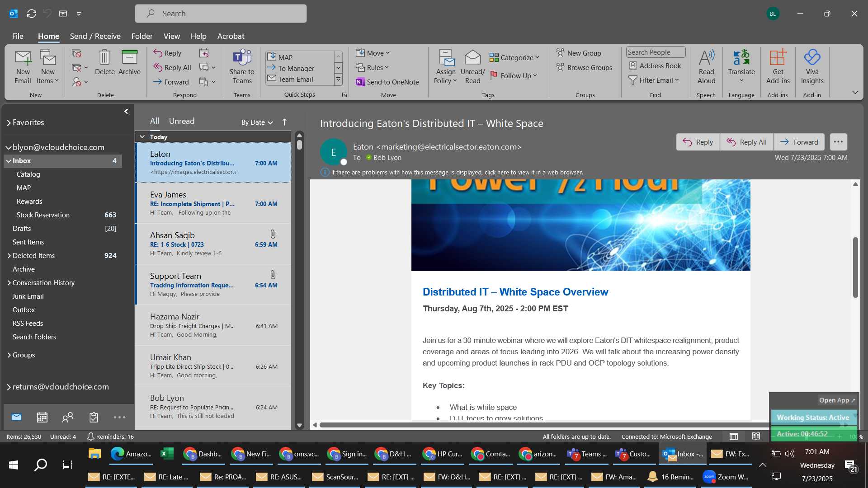The width and height of the screenshot is (868, 488).
Task: Click the Ignore conversation icon
Action: click(76, 54)
